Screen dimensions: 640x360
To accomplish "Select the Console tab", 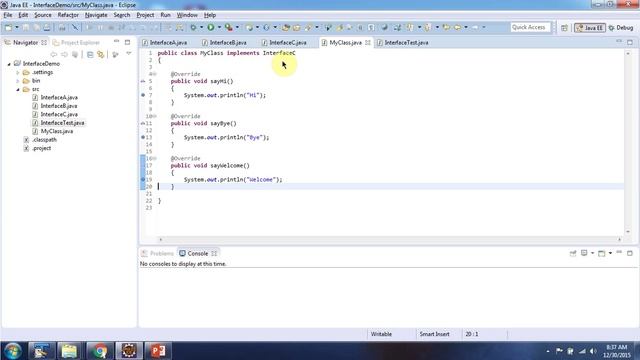I will 198,253.
